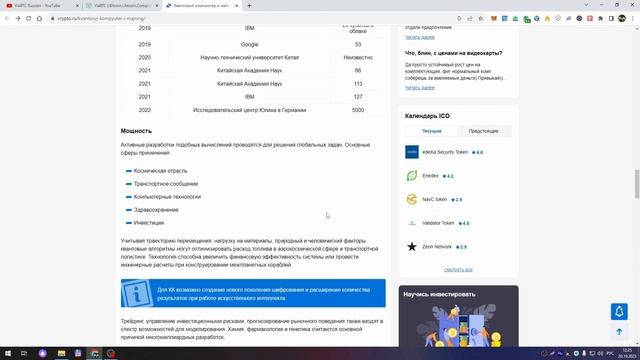Click the Zeon Network star logo
640x360 pixels.
point(412,247)
